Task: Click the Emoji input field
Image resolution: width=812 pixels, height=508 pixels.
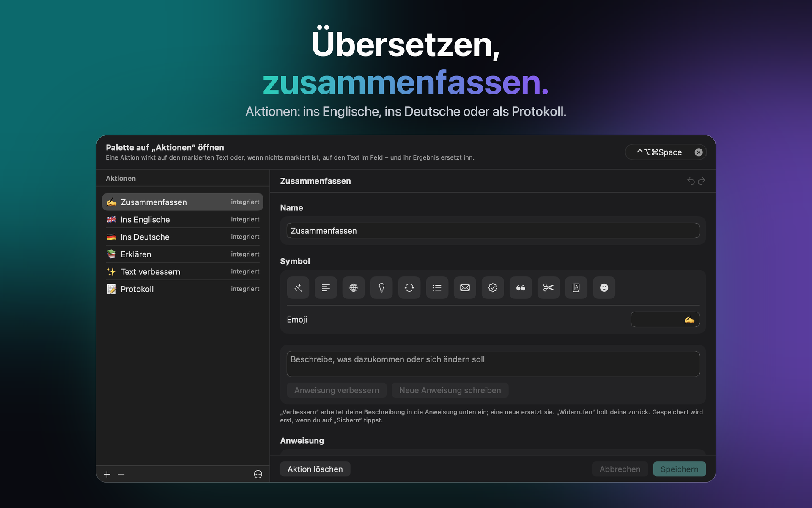Action: [665, 320]
